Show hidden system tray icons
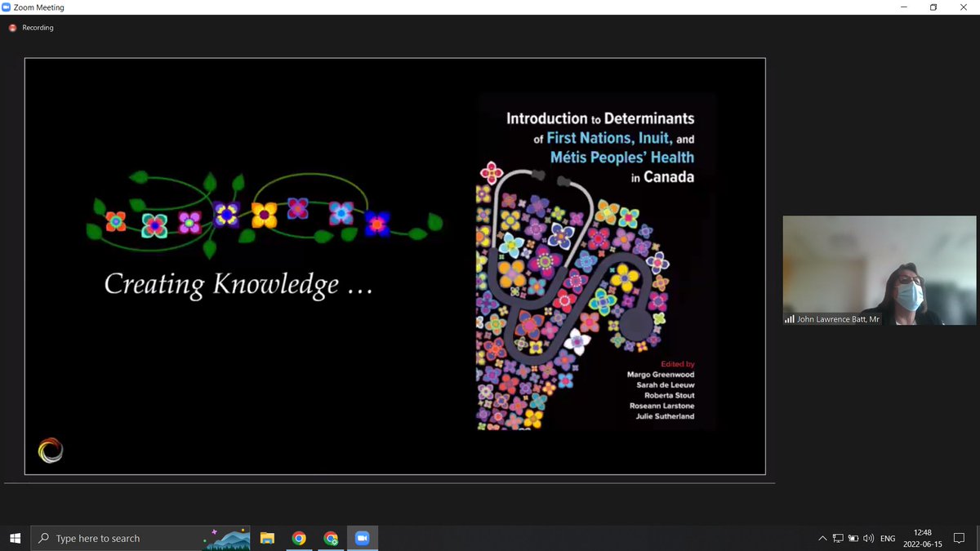 click(x=822, y=538)
